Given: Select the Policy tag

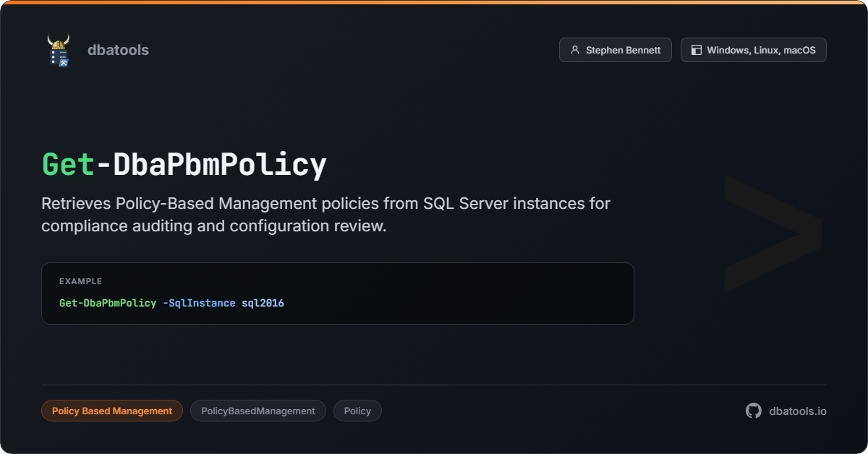Looking at the screenshot, I should 357,411.
